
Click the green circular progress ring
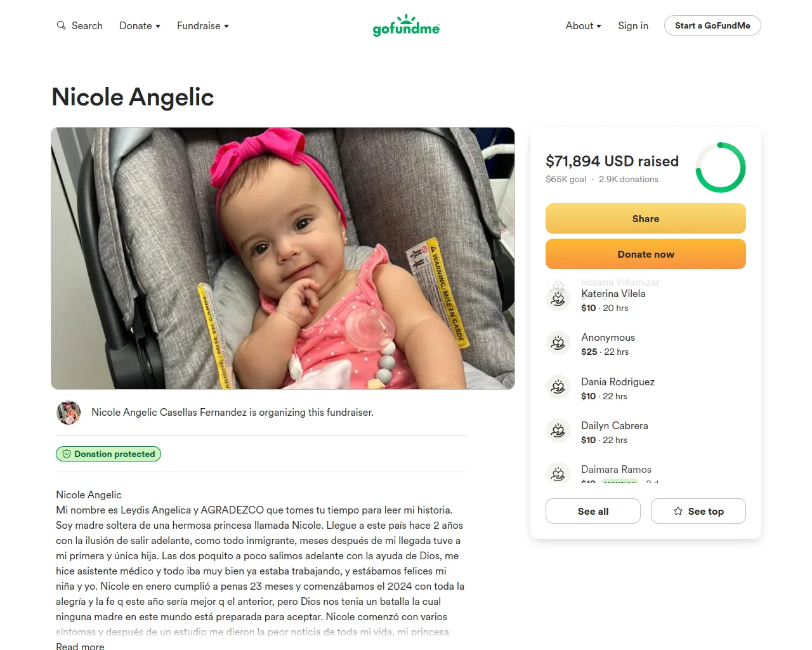pyautogui.click(x=721, y=168)
